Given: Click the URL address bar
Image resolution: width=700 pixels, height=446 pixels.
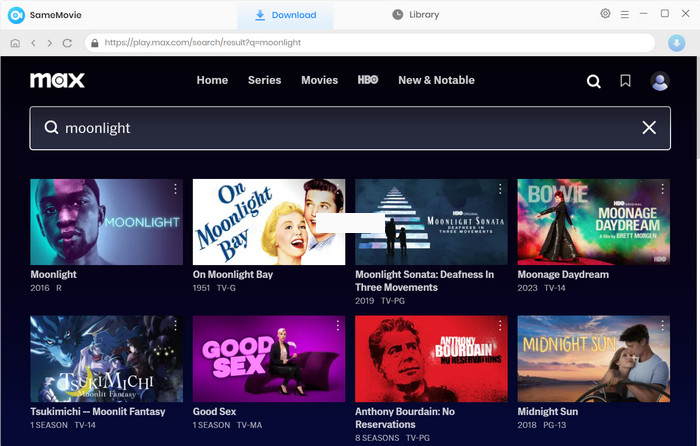Looking at the screenshot, I should pos(370,43).
